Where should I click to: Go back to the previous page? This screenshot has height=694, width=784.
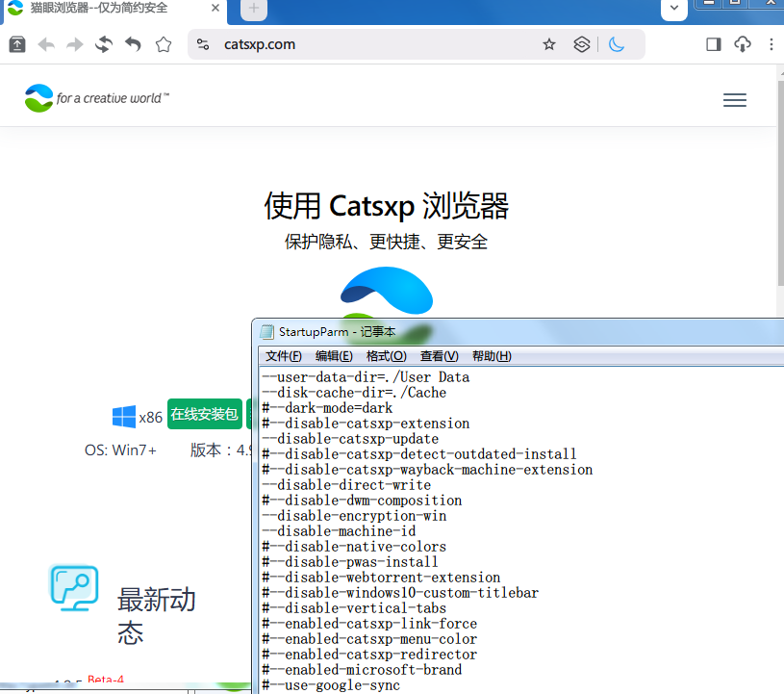(46, 44)
